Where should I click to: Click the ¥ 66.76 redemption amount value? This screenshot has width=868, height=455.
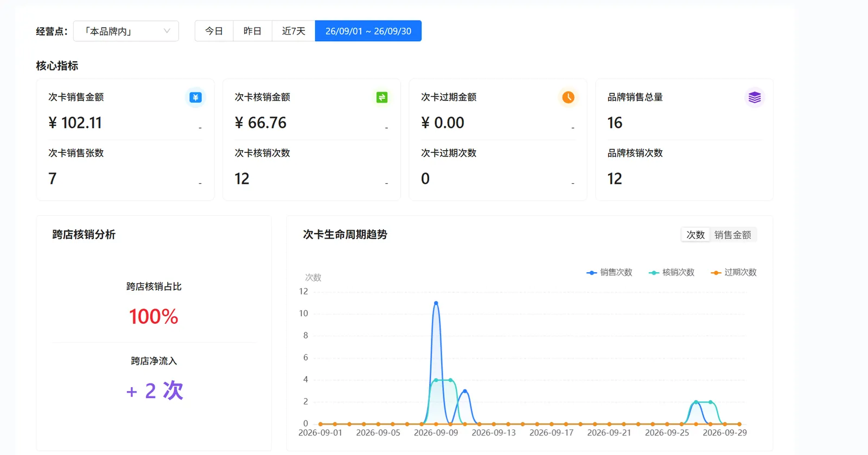[260, 123]
